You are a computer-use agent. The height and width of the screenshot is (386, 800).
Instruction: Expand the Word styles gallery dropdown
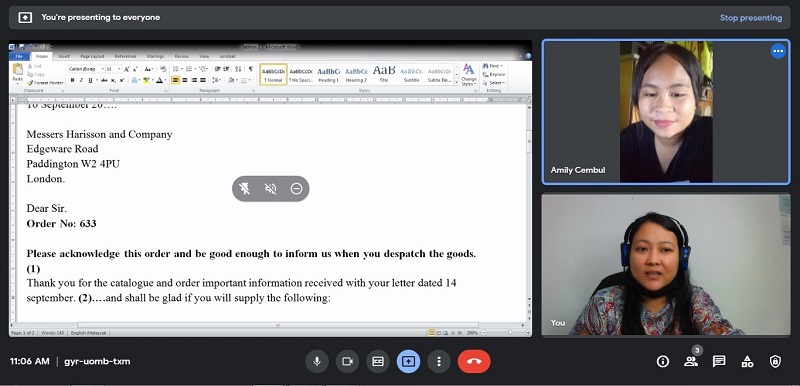(456, 82)
